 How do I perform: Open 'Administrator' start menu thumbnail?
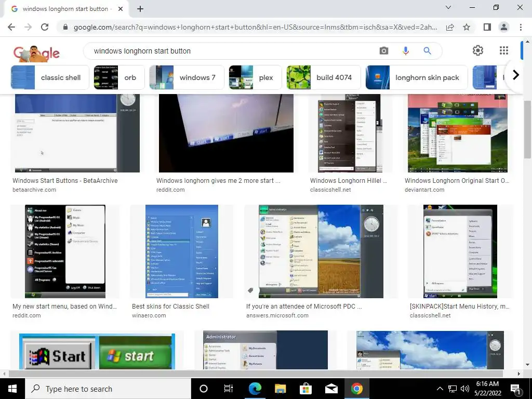point(265,350)
